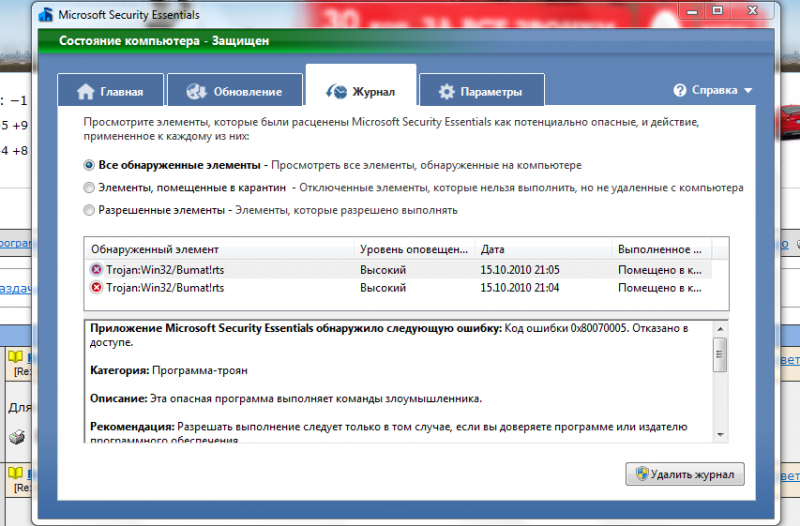This screenshot has height=526, width=800.
Task: Select the 'Разрешенные элементы' radio button
Action: 89,210
